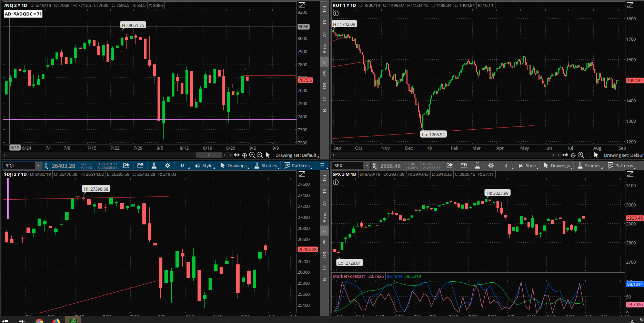Select pointer tool under the RUT chart
Screen dimensions: 644x323
[596, 155]
